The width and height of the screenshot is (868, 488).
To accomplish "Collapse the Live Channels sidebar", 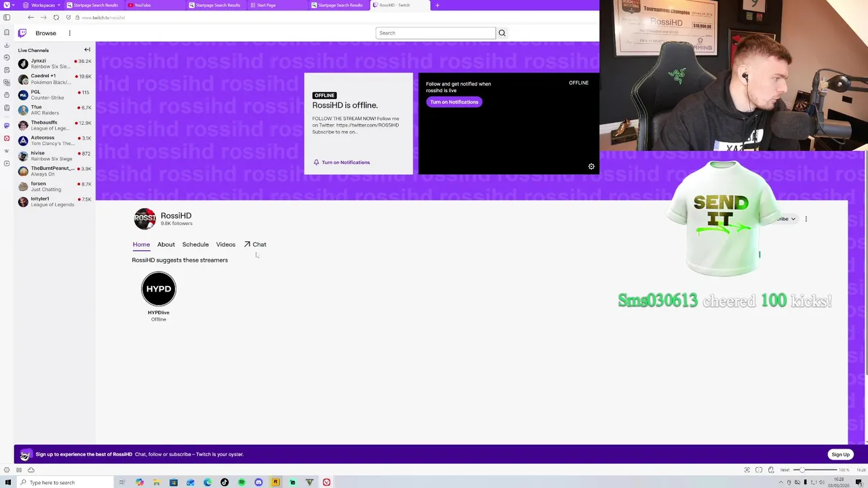I will click(87, 49).
